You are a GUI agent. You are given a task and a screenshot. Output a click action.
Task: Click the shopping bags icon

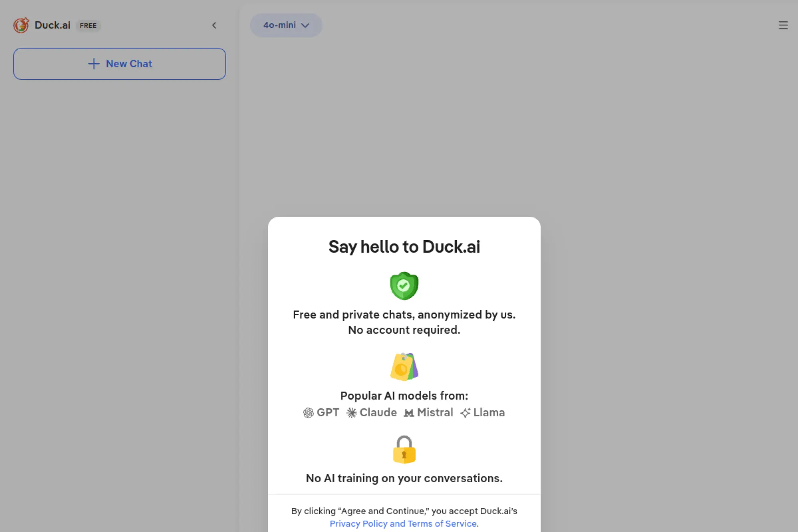pos(403,366)
